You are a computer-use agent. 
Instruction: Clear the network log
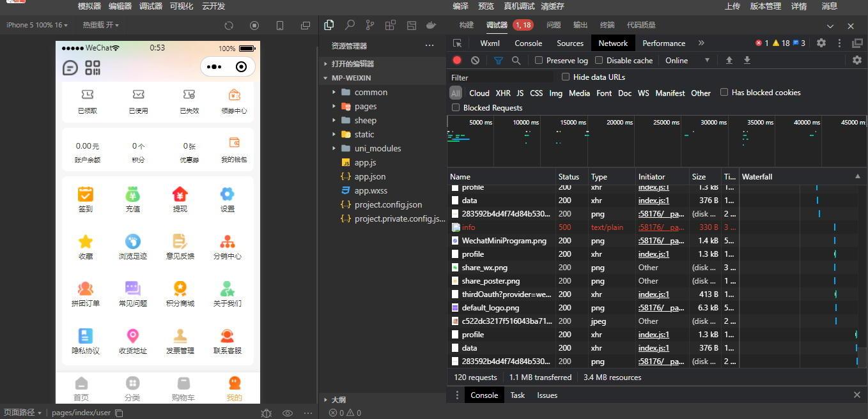point(475,60)
